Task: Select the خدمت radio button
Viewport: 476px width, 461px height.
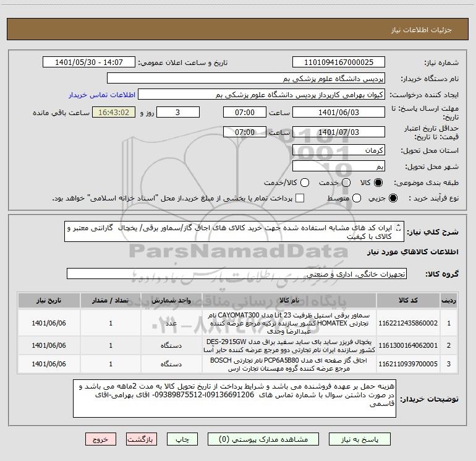Action: (x=346, y=183)
